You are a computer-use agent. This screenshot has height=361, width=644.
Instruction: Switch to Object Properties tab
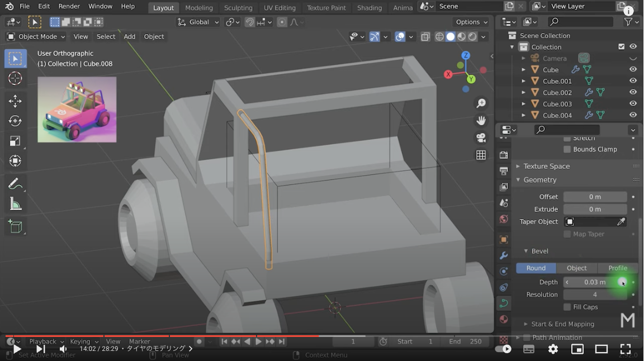503,239
